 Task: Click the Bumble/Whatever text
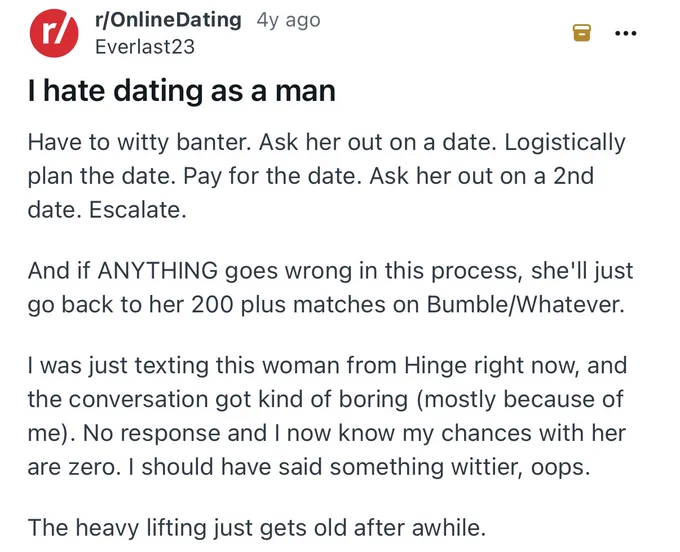[x=526, y=304]
